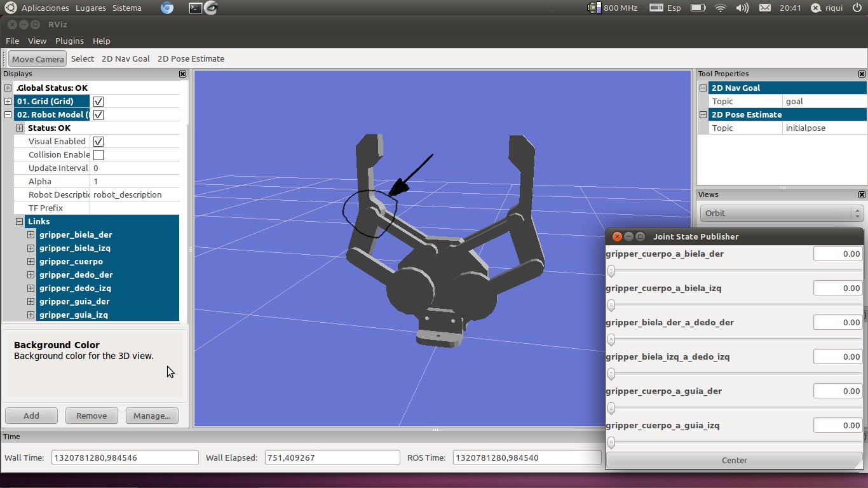Viewport: 868px width, 488px height.
Task: Collapse the 2D Pose Estimate properties group
Action: click(703, 114)
